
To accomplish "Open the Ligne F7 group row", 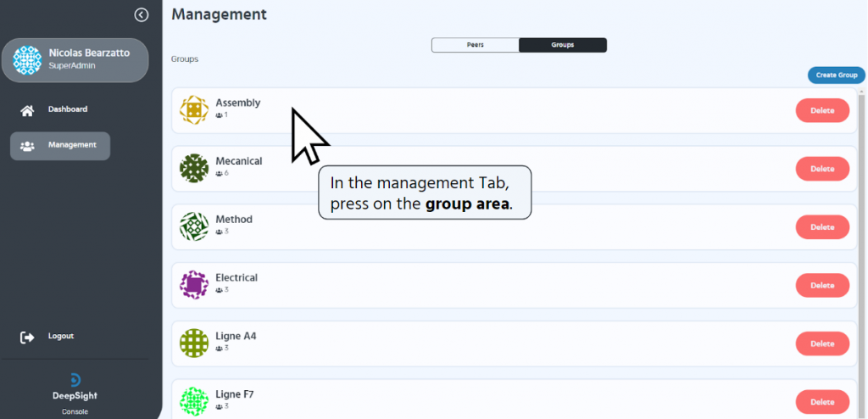I will point(515,399).
